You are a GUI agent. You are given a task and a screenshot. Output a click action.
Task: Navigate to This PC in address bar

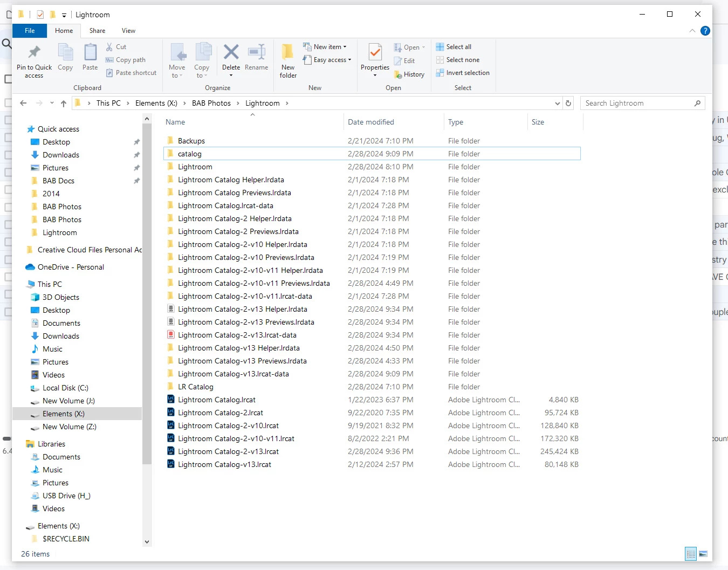click(108, 103)
